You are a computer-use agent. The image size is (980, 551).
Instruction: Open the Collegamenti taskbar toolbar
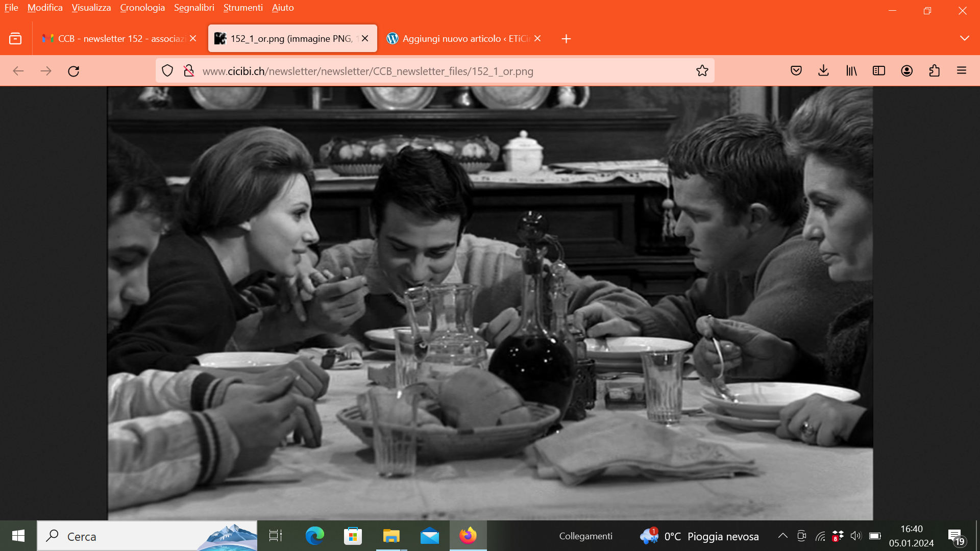(x=585, y=536)
